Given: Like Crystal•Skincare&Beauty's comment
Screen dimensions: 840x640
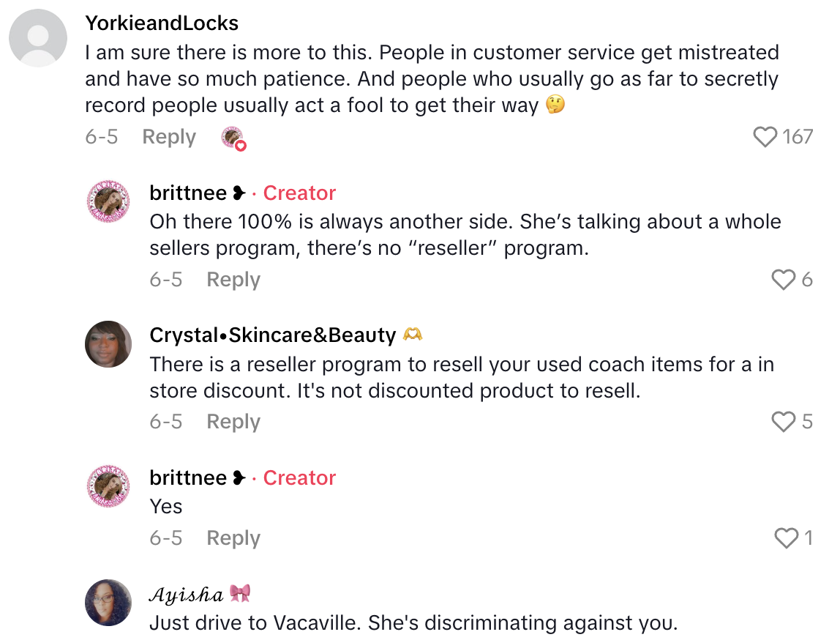Looking at the screenshot, I should coord(784,421).
